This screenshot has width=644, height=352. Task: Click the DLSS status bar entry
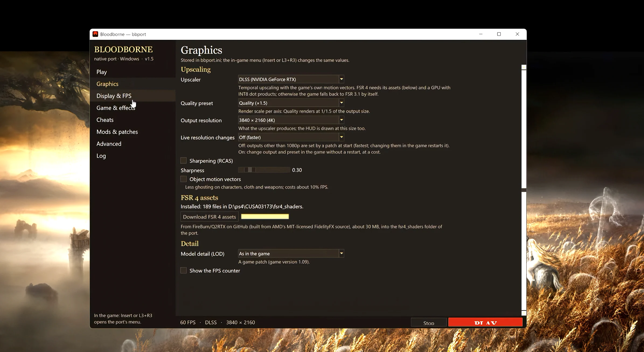211,322
